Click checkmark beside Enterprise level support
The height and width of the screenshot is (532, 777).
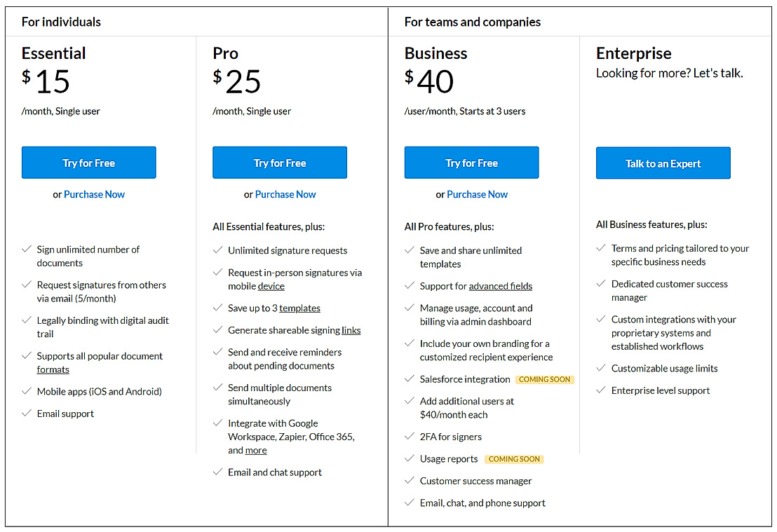click(600, 390)
